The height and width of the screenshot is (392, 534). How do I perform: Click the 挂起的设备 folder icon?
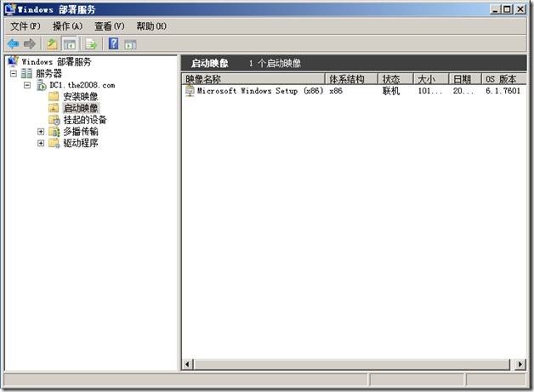coord(54,120)
